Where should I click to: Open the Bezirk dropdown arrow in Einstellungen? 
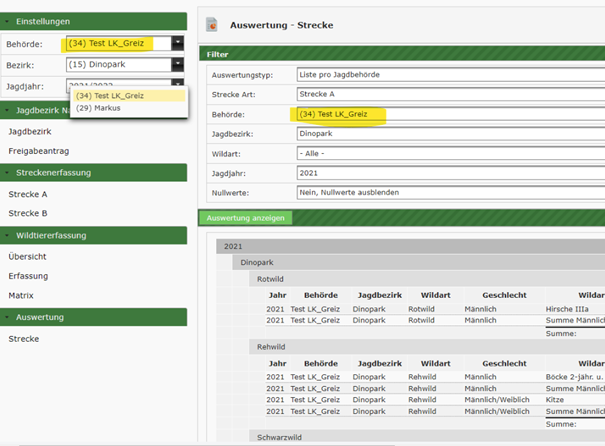[177, 65]
